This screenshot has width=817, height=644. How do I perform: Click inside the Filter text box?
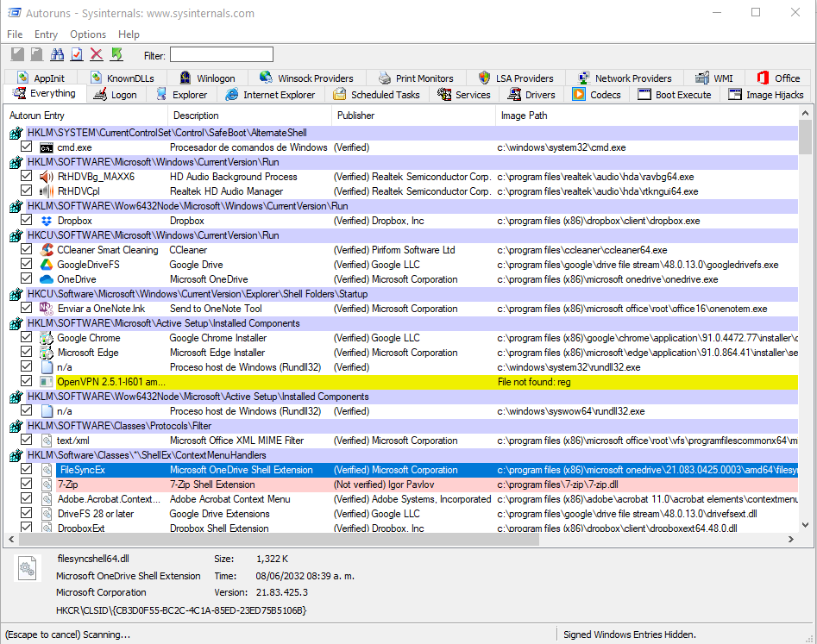tap(221, 55)
